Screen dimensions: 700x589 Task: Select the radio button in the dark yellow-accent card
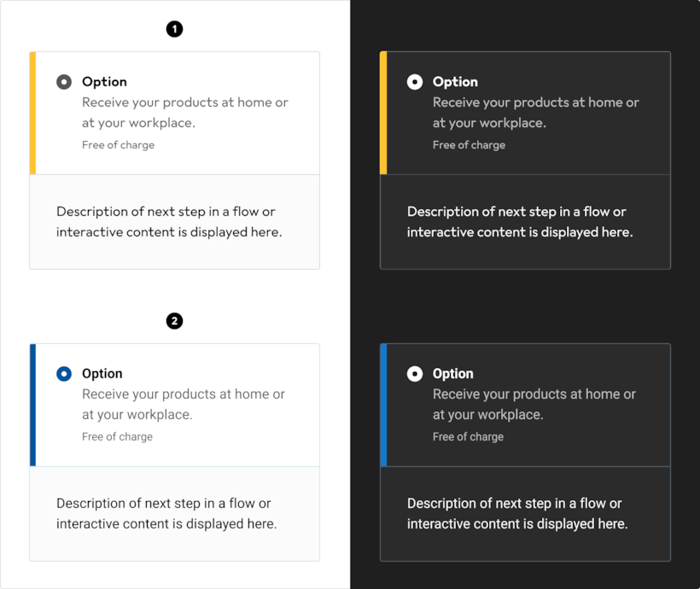[415, 82]
